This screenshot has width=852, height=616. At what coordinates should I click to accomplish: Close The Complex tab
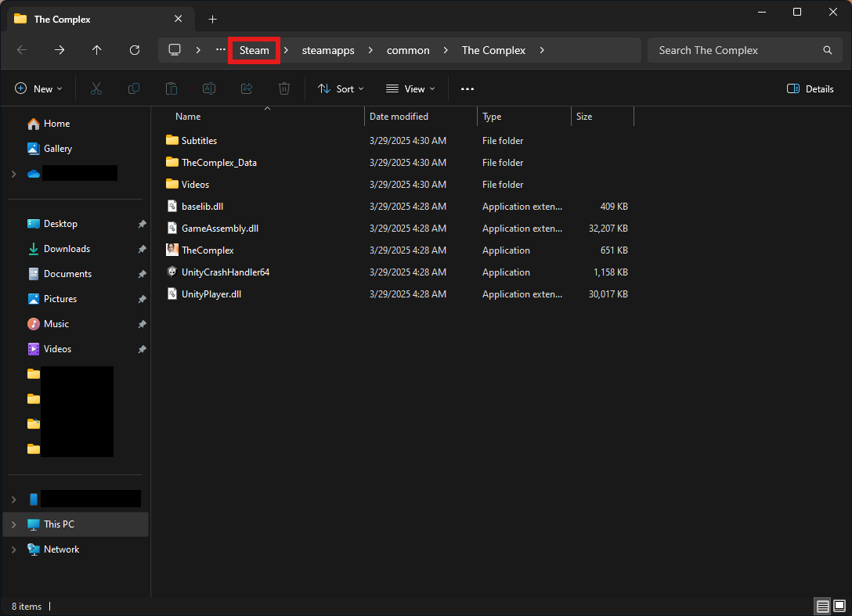click(x=179, y=19)
